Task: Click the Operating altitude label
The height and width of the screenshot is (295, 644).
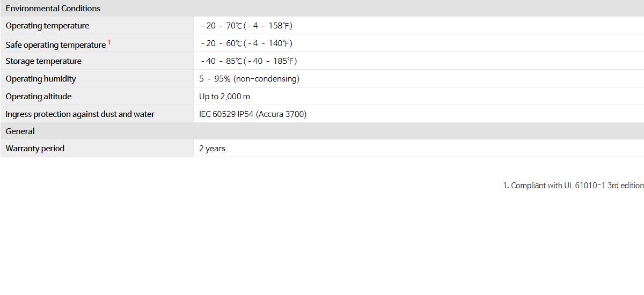Action: point(39,97)
